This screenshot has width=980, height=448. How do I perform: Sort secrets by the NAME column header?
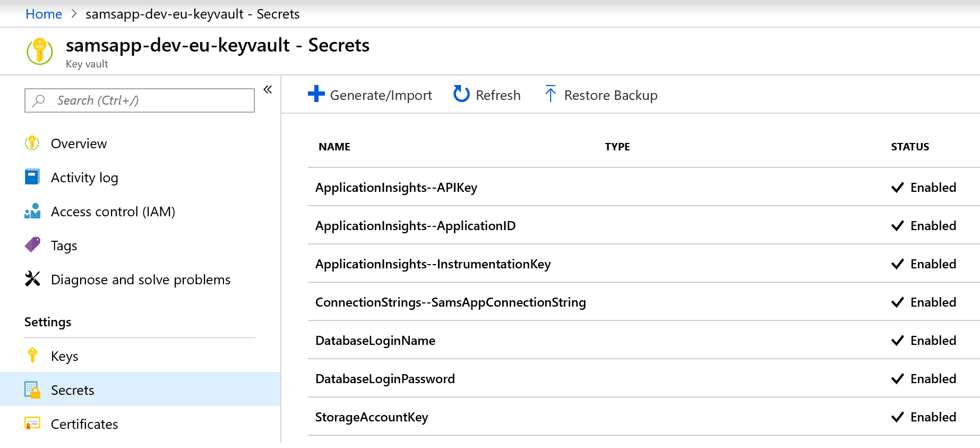(334, 147)
